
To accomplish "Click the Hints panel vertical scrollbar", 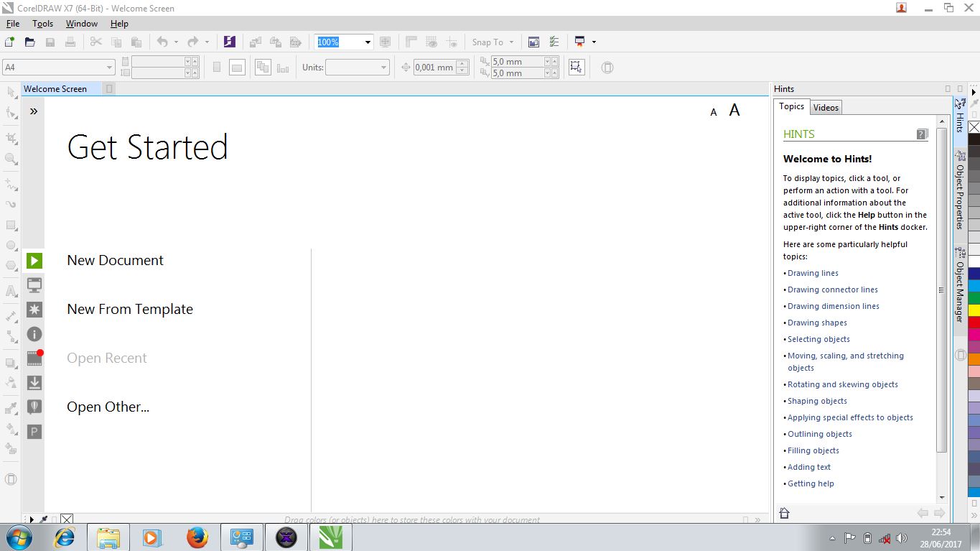I will pyautogui.click(x=942, y=290).
